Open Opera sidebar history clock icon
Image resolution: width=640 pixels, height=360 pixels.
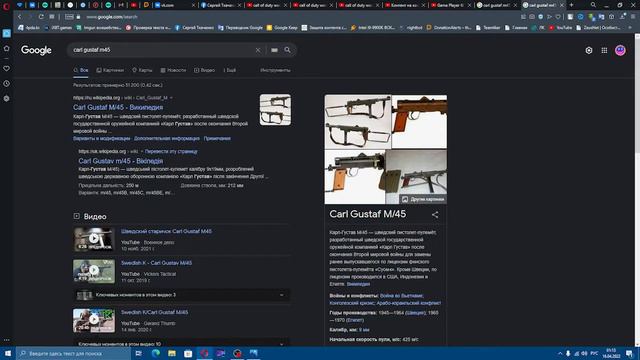[7, 83]
